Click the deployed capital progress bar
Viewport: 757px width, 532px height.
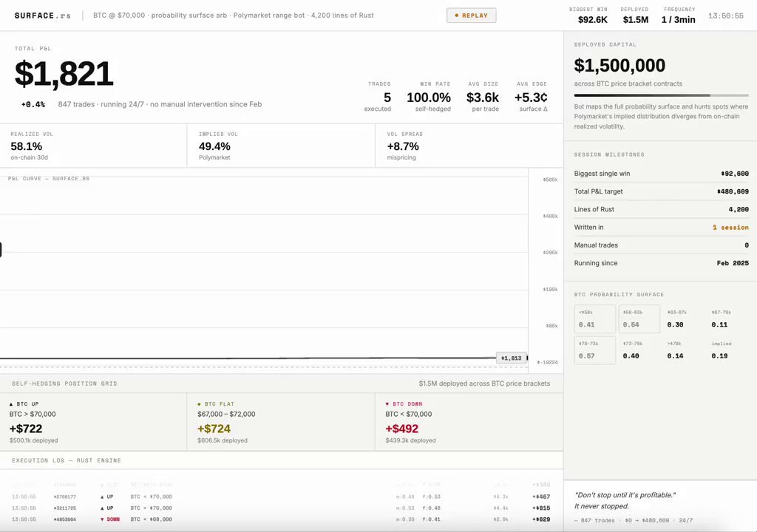pyautogui.click(x=662, y=95)
